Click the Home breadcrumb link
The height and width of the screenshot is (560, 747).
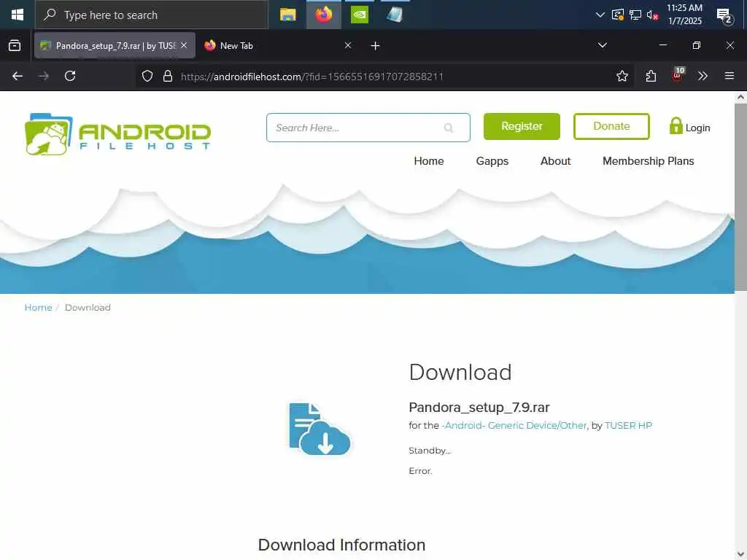[x=38, y=308]
